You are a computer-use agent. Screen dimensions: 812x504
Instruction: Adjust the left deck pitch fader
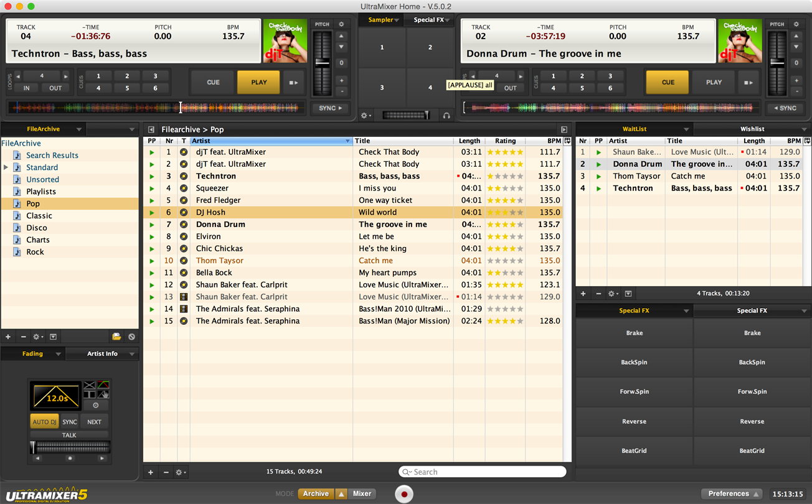322,62
